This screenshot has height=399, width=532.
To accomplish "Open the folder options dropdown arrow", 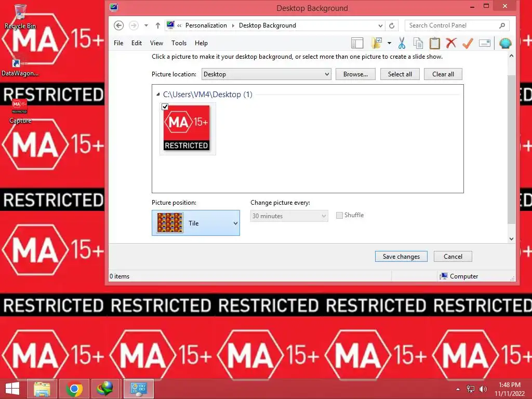I will (x=389, y=43).
